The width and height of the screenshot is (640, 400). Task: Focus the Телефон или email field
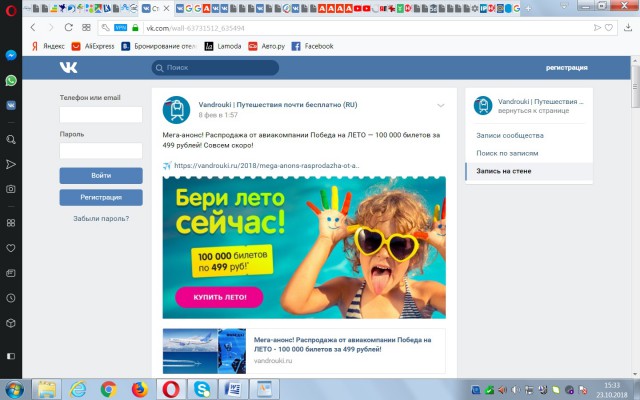[101, 115]
